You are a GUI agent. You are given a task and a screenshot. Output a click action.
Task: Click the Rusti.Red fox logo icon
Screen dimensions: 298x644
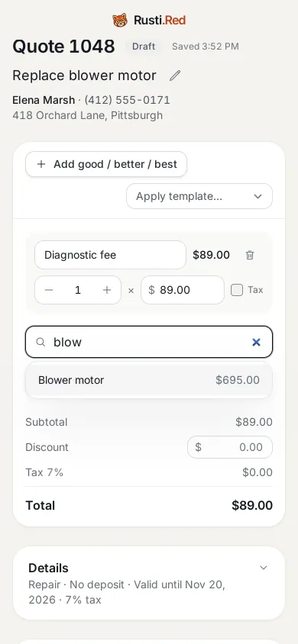(120, 20)
